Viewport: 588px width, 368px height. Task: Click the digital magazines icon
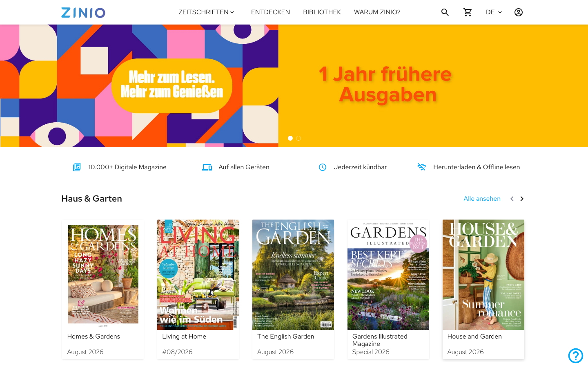tap(77, 167)
